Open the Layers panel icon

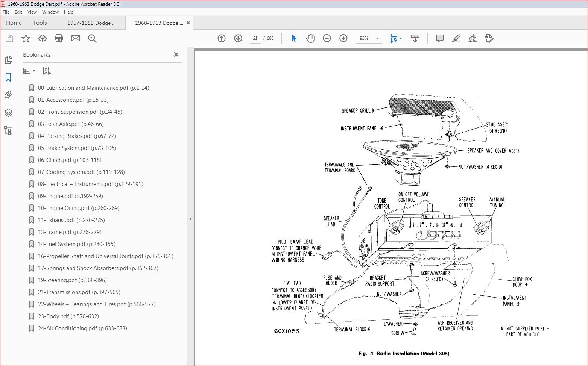coord(8,113)
